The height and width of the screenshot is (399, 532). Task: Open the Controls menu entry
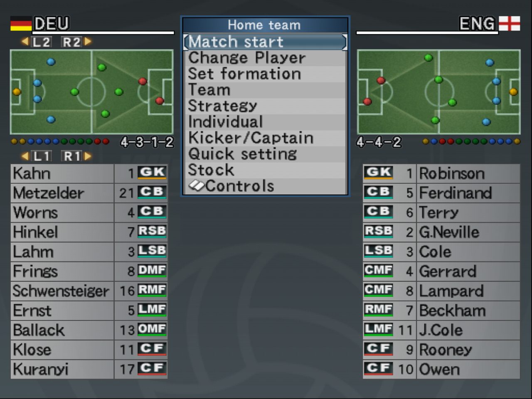pos(239,186)
